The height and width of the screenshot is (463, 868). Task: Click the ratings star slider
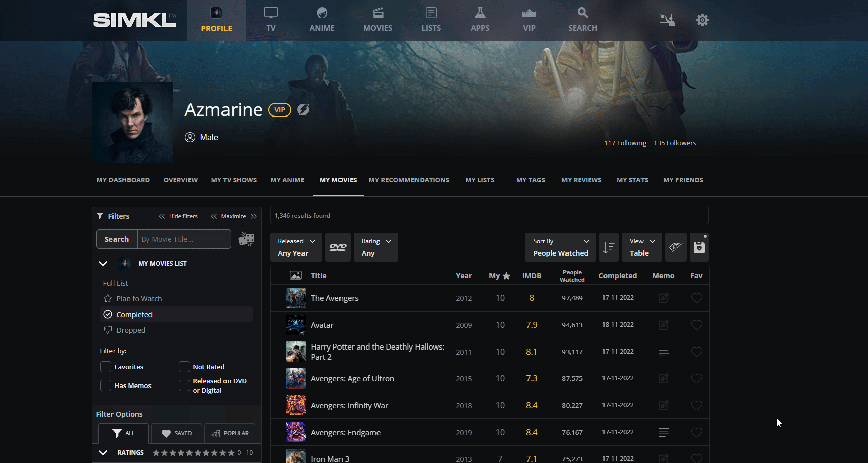tap(194, 453)
